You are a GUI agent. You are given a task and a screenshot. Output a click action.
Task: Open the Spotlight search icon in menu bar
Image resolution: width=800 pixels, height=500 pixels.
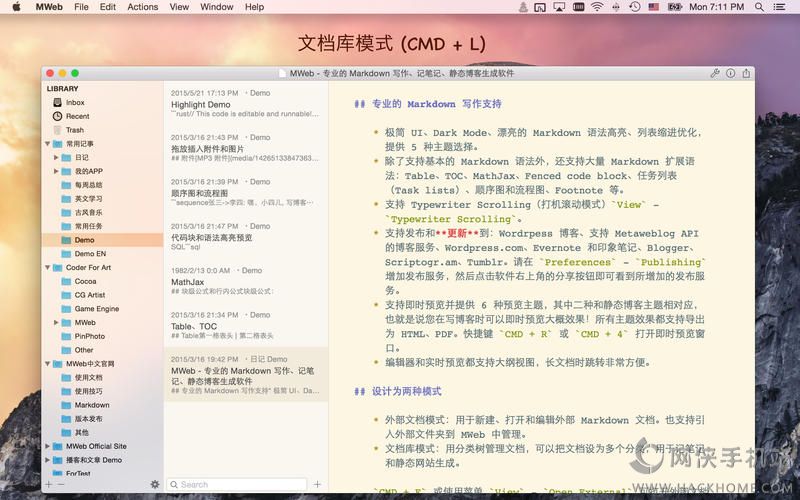759,7
